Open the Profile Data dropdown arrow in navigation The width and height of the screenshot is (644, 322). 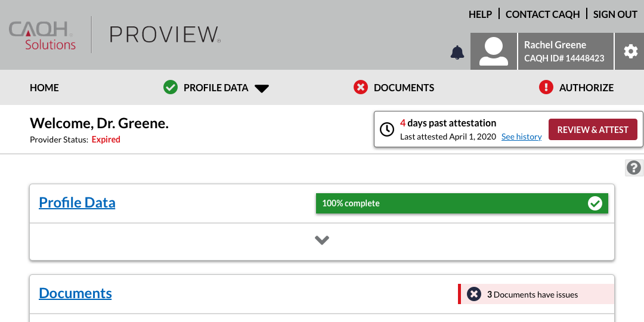262,88
